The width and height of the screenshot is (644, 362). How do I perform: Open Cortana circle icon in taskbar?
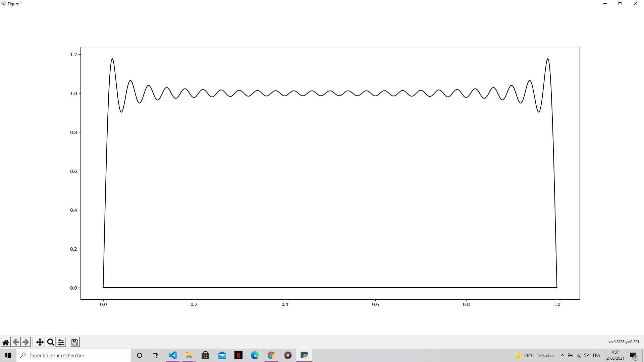140,355
